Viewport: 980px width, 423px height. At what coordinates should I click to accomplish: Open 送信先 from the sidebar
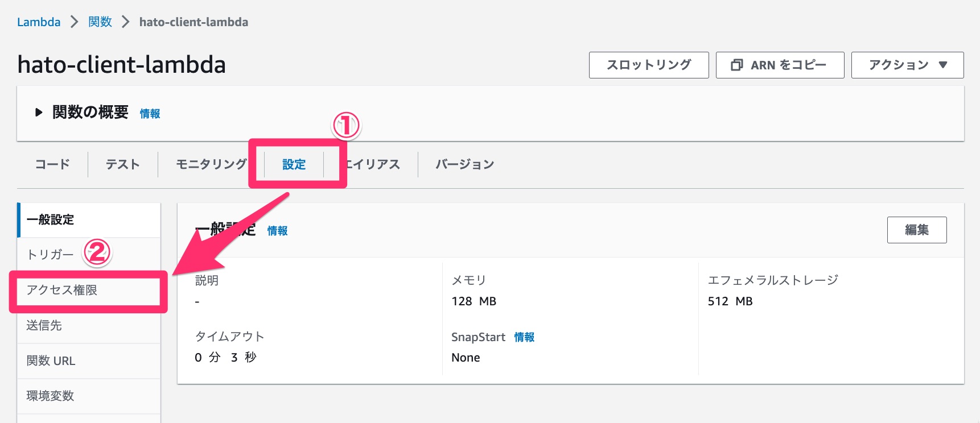[x=43, y=325]
